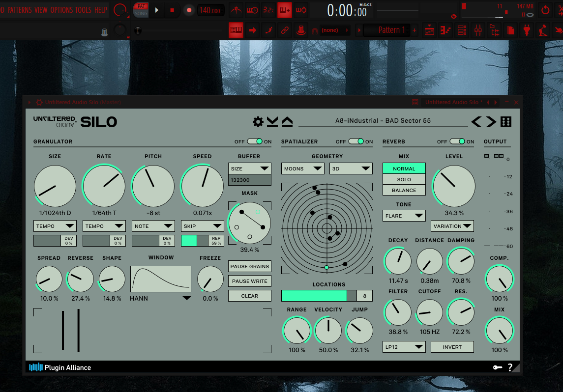This screenshot has height=392, width=563.
Task: Enable loop recording icon
Action: pos(301,10)
